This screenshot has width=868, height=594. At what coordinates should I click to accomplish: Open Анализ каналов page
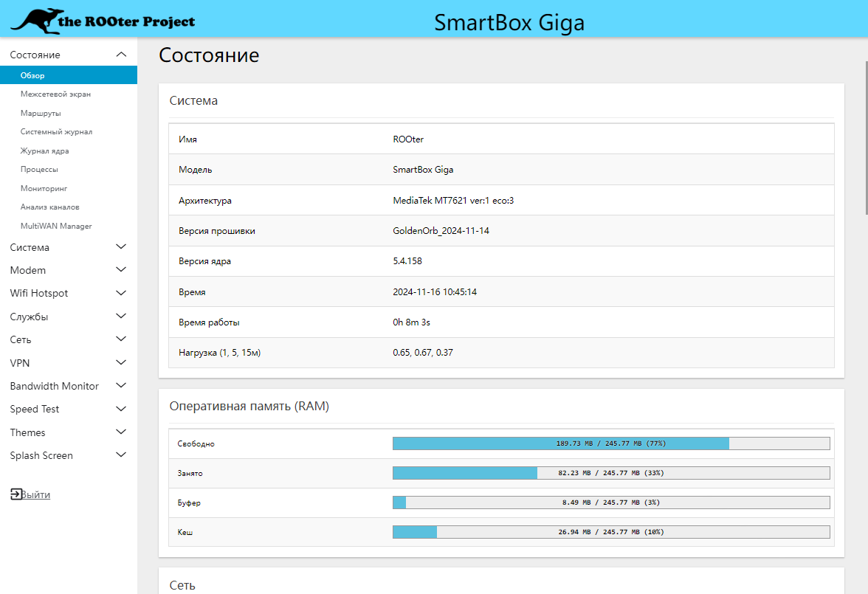tap(50, 207)
